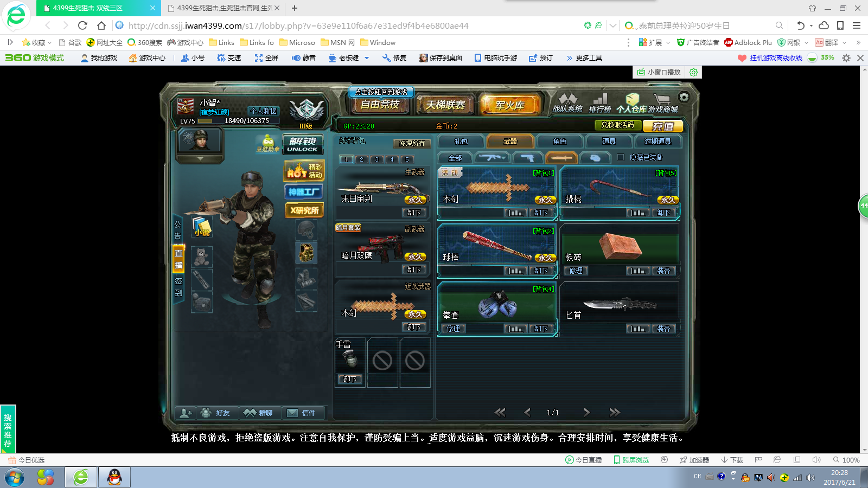Expand the 翻译 translate dropdown
Screen dimensions: 868x488
844,43
